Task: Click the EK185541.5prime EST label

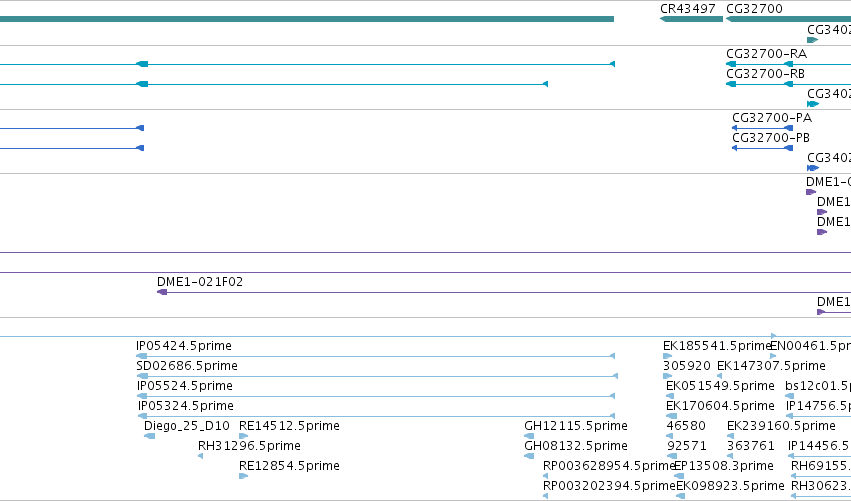Action: 717,346
